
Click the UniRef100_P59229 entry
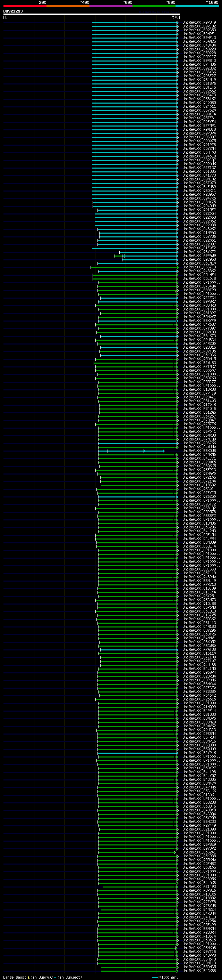coord(199,49)
